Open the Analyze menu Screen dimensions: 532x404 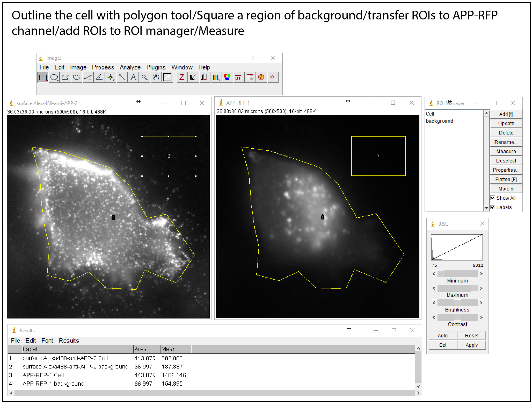[x=130, y=67]
